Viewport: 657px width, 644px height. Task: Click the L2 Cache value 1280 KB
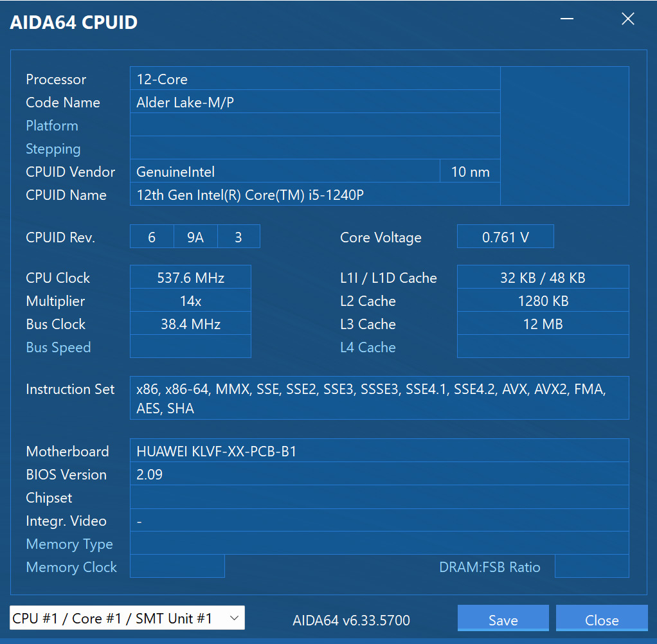click(543, 300)
